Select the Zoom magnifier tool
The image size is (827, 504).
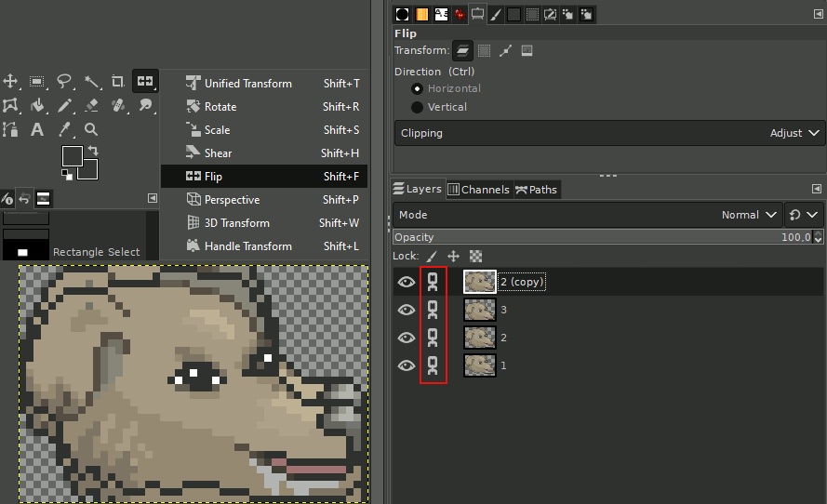(91, 129)
